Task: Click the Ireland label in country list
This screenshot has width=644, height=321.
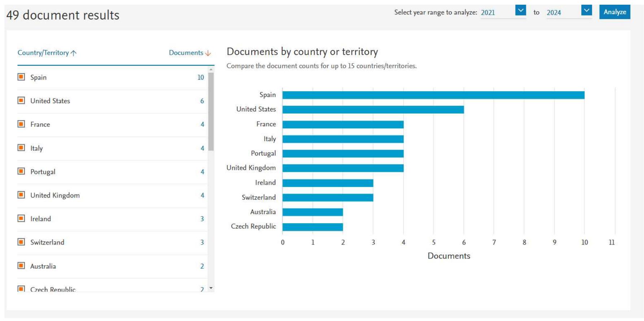Action: [40, 219]
